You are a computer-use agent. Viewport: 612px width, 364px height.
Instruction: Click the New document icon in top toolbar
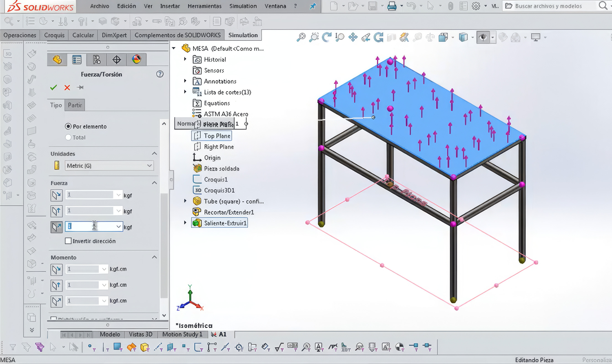[x=334, y=6]
